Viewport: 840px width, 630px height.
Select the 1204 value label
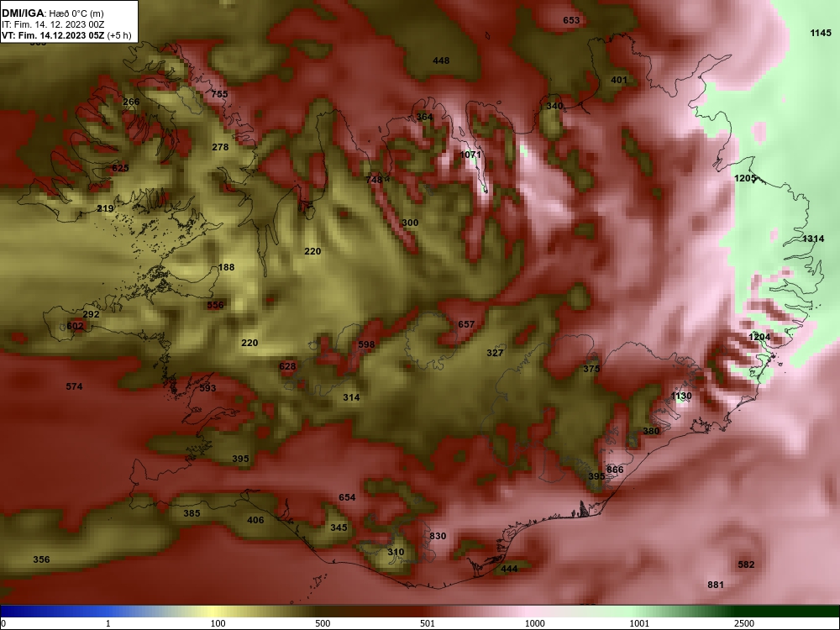tap(759, 337)
